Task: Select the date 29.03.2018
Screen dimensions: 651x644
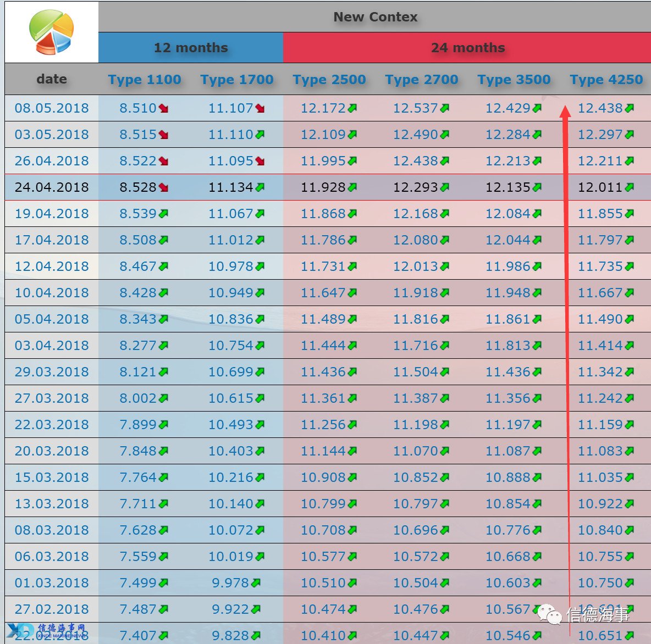Action: click(x=52, y=371)
